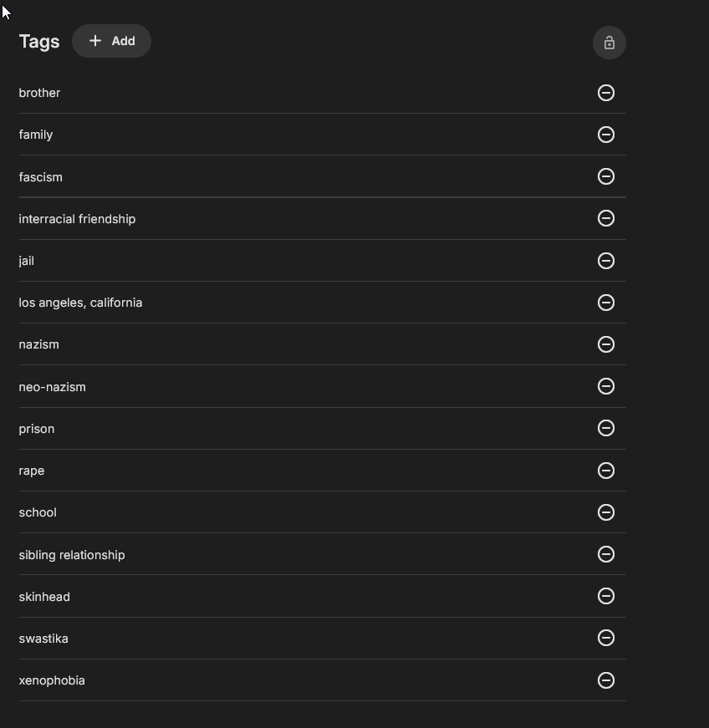Click the Tags section heading
Image resolution: width=709 pixels, height=728 pixels.
click(39, 42)
